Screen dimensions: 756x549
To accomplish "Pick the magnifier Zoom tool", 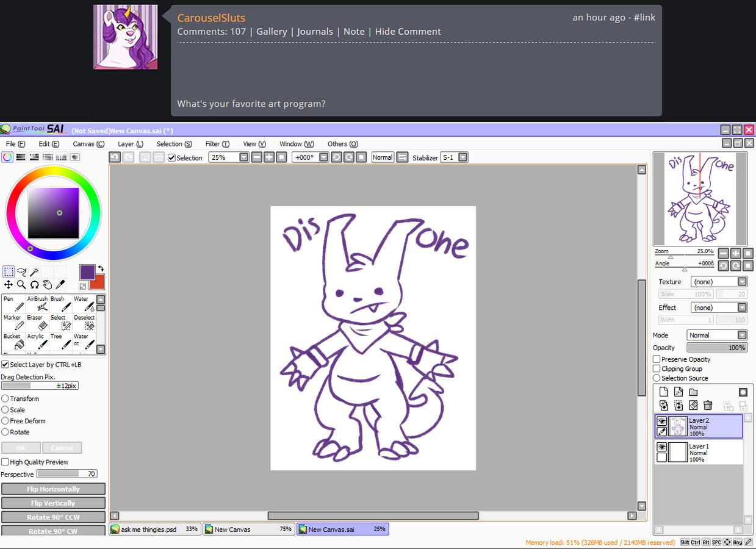I will [x=21, y=284].
